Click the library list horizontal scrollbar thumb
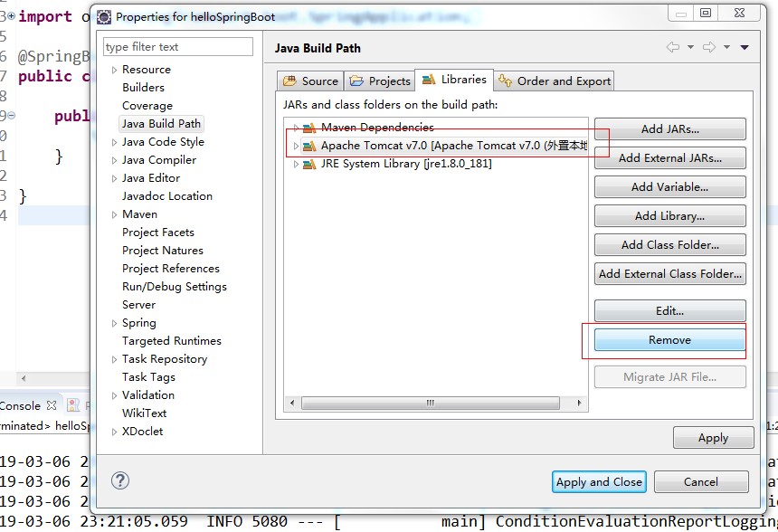This screenshot has width=778, height=532. point(431,403)
